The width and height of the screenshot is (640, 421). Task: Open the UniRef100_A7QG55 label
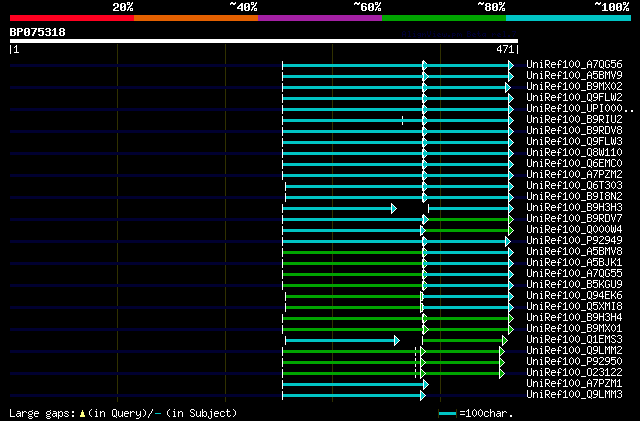point(574,274)
